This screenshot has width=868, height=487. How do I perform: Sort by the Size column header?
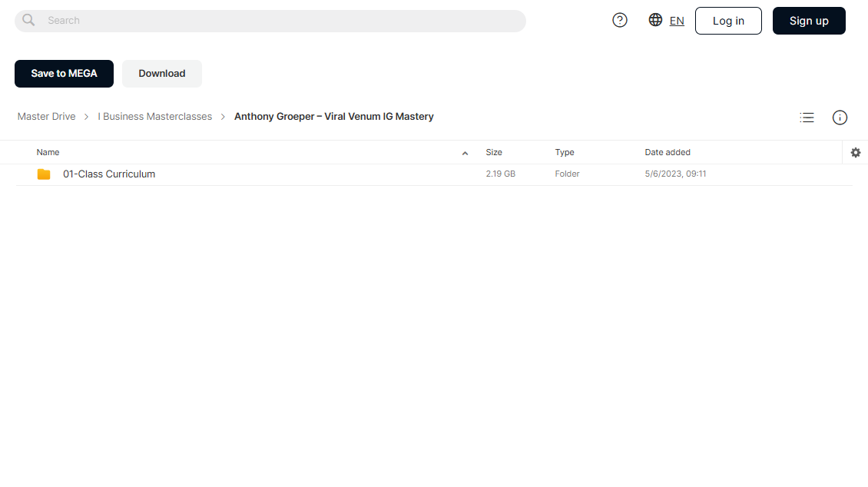tap(494, 152)
